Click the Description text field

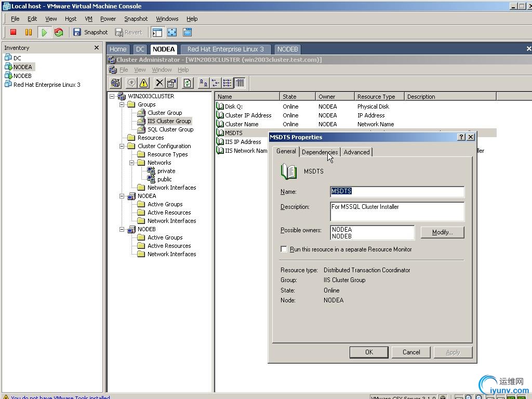397,211
